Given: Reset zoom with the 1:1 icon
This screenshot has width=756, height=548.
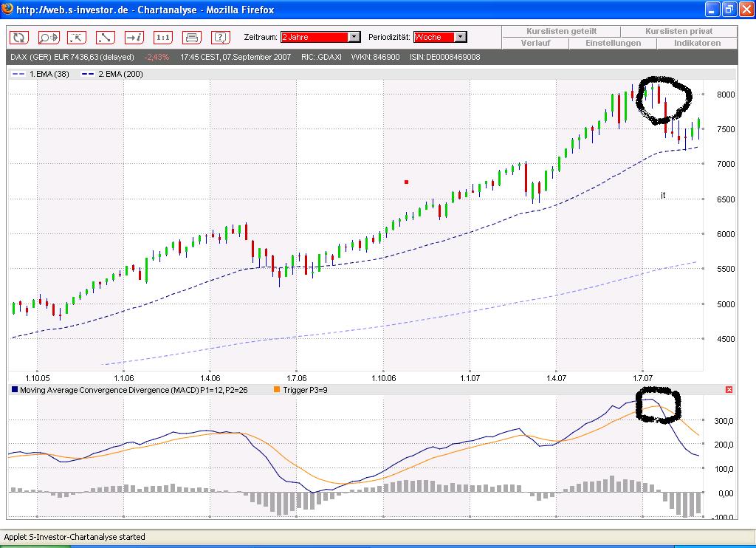Looking at the screenshot, I should [163, 37].
